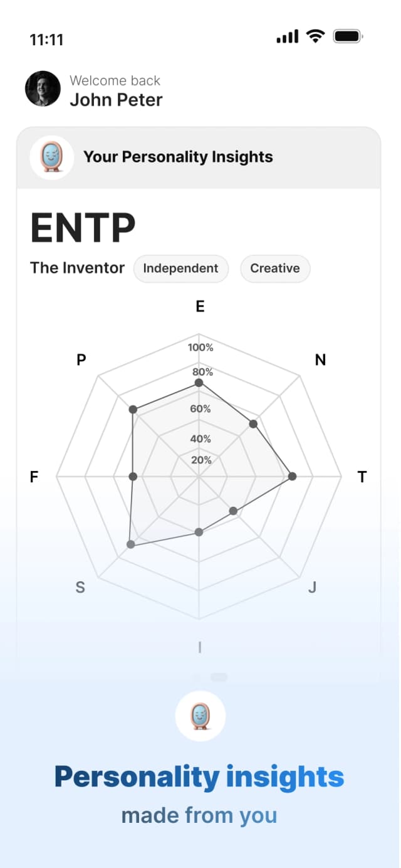Tap the mirror mascot icon in header
This screenshot has width=401, height=868.
click(51, 157)
